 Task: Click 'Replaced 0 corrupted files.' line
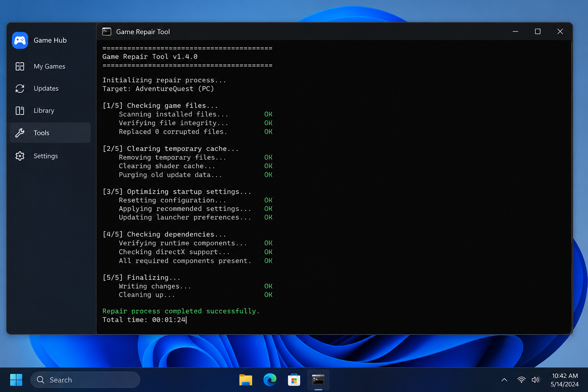click(173, 132)
